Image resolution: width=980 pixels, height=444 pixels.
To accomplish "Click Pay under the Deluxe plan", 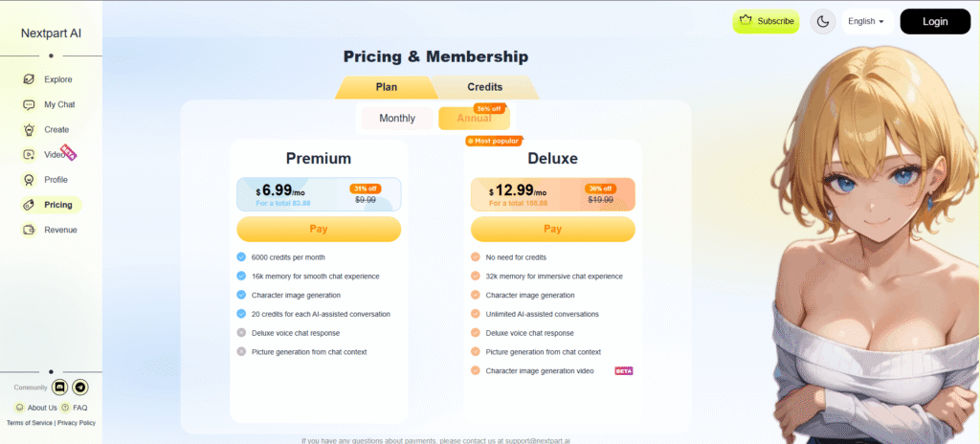I will click(x=552, y=229).
